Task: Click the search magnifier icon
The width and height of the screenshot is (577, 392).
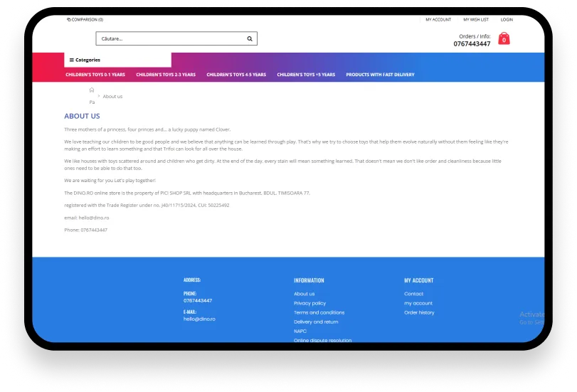Action: pyautogui.click(x=250, y=38)
